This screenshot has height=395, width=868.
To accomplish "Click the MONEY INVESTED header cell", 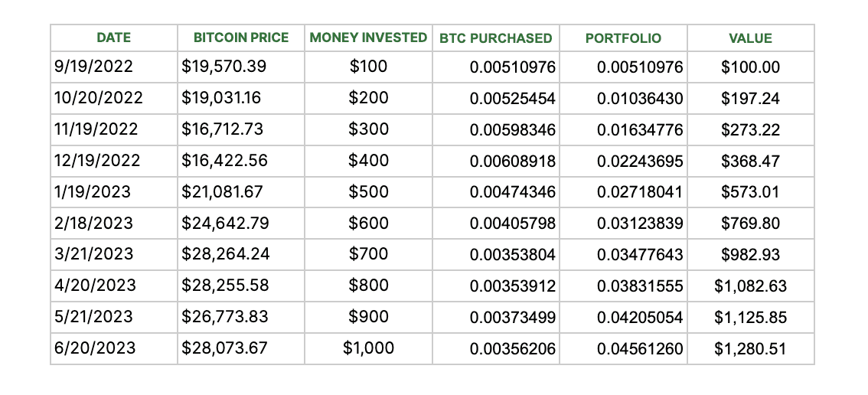I will (x=368, y=38).
